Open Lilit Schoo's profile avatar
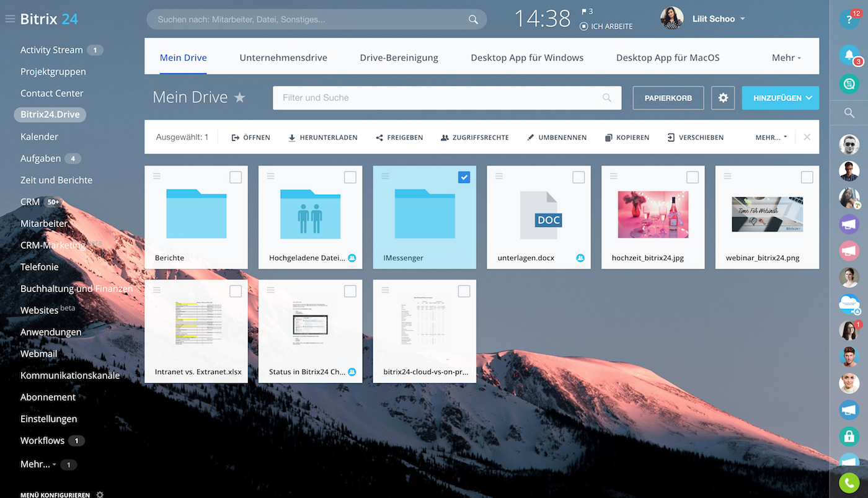Viewport: 868px width, 498px height. (x=671, y=19)
